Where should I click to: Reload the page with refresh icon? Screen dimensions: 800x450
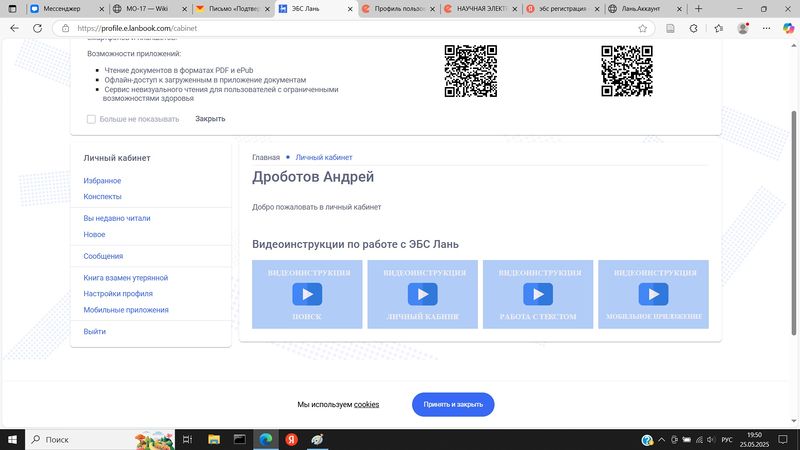coord(40,29)
